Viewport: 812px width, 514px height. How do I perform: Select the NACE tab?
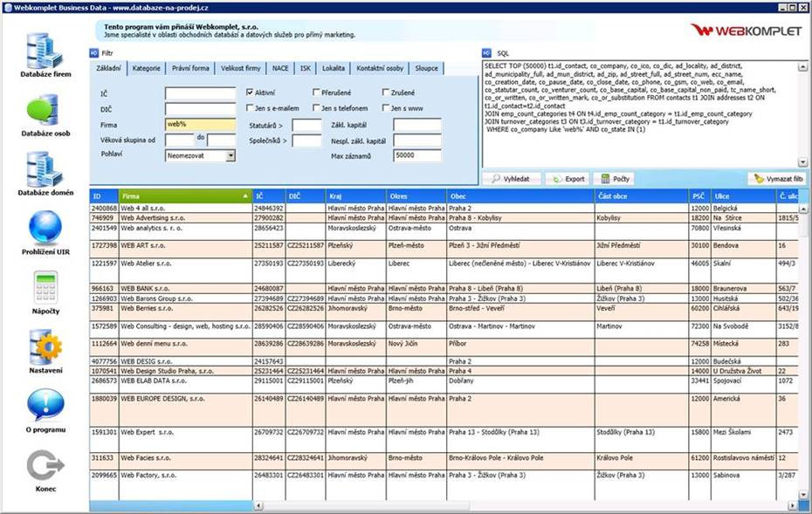click(x=280, y=68)
